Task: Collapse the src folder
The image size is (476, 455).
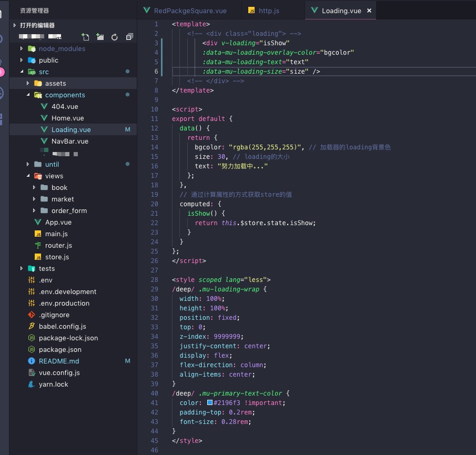Action: (x=22, y=72)
